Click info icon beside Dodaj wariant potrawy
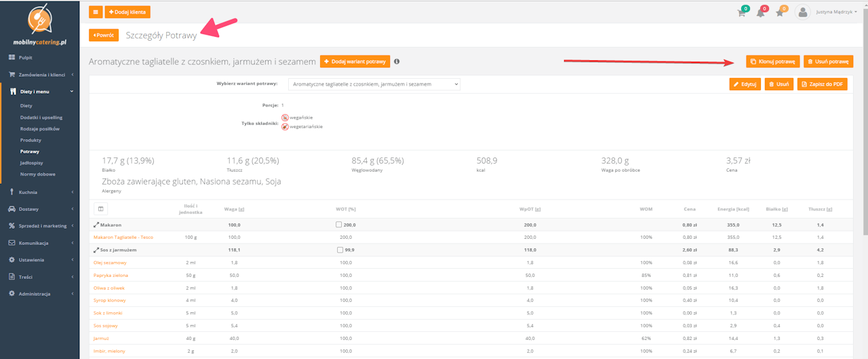Viewport: 868px width, 359px height. point(397,62)
